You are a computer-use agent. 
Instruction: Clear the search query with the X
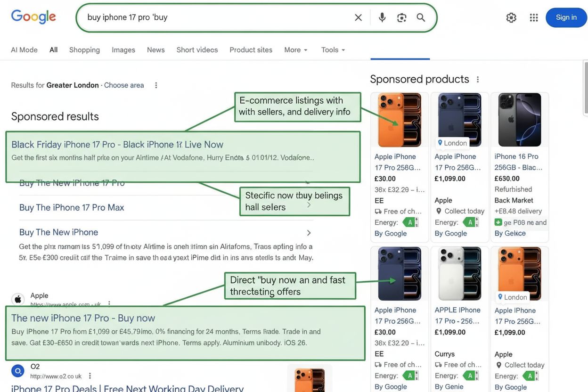pos(358,17)
